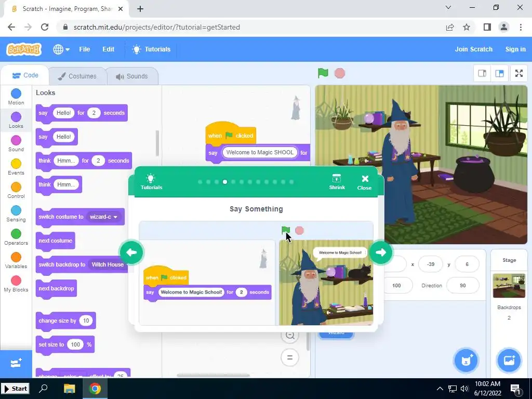Click the green flag above the stage

point(323,73)
